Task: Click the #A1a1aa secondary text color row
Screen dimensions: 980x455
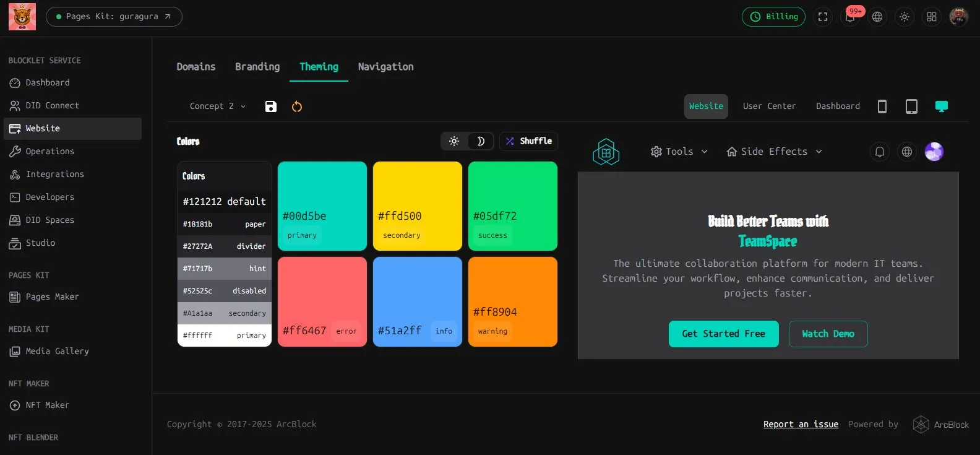Action: coord(225,313)
